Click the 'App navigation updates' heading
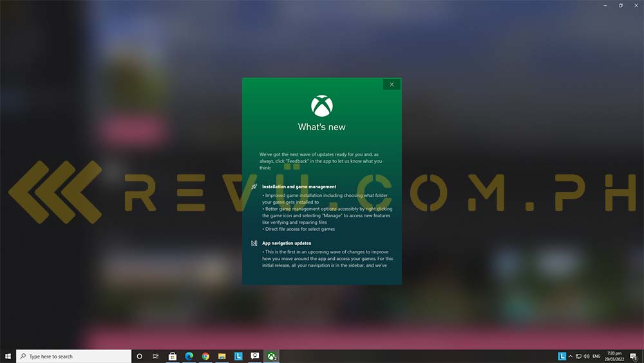Screen dimensions: 644x363 coord(287,243)
